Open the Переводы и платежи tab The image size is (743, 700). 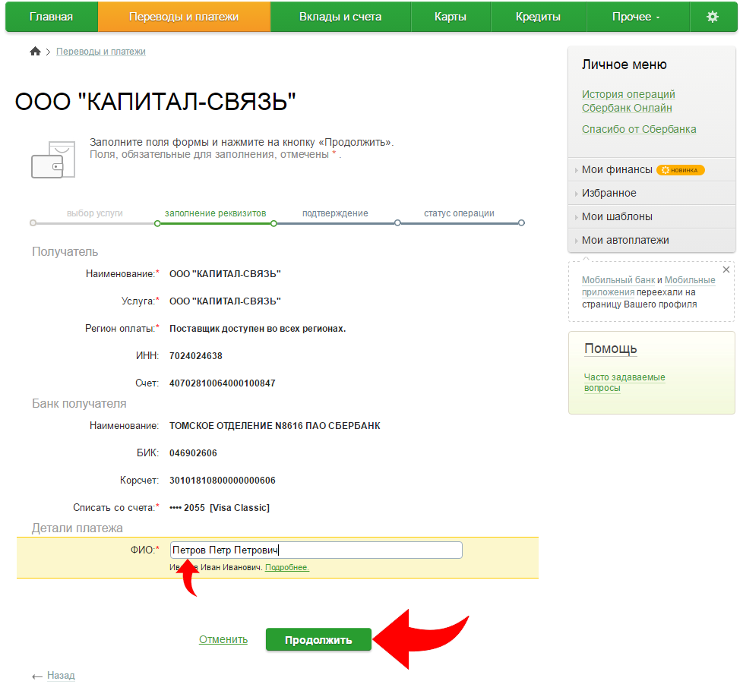point(184,17)
